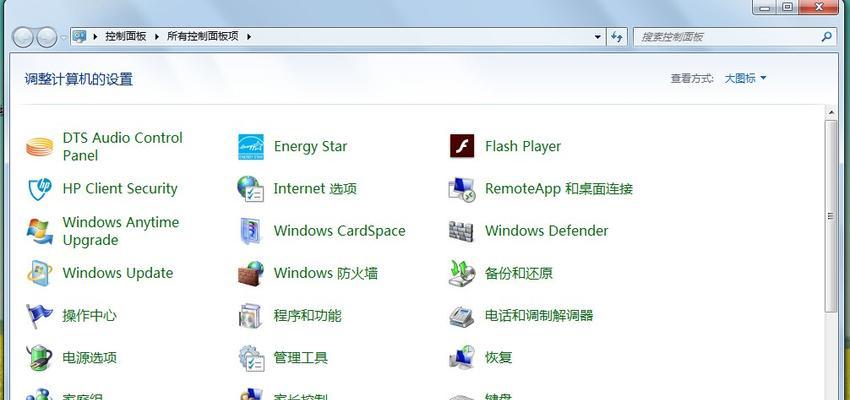This screenshot has height=400, width=850.
Task: Open 电源选项 text link
Action: point(89,358)
